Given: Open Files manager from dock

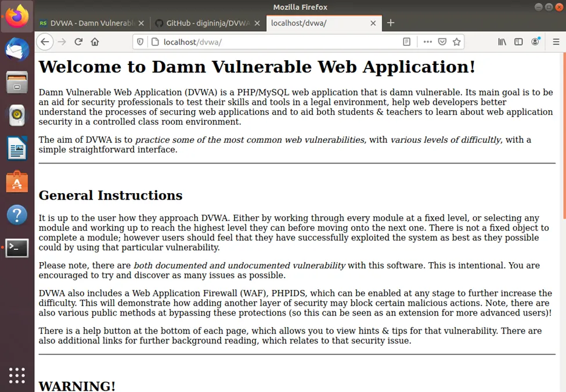Looking at the screenshot, I should (17, 82).
